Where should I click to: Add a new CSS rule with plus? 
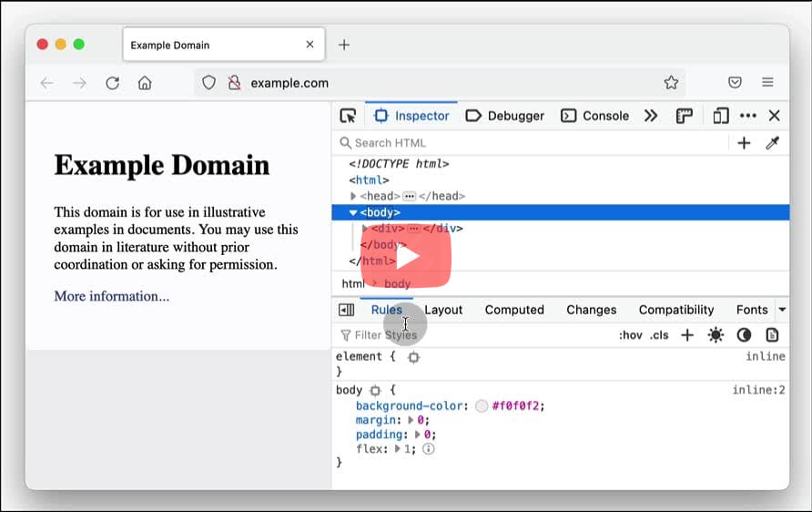[687, 335]
